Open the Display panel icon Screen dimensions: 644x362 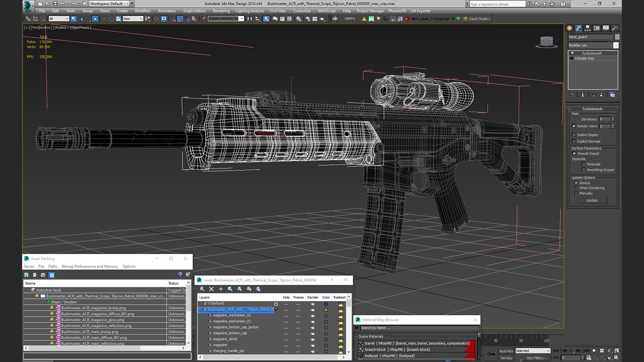click(x=606, y=28)
